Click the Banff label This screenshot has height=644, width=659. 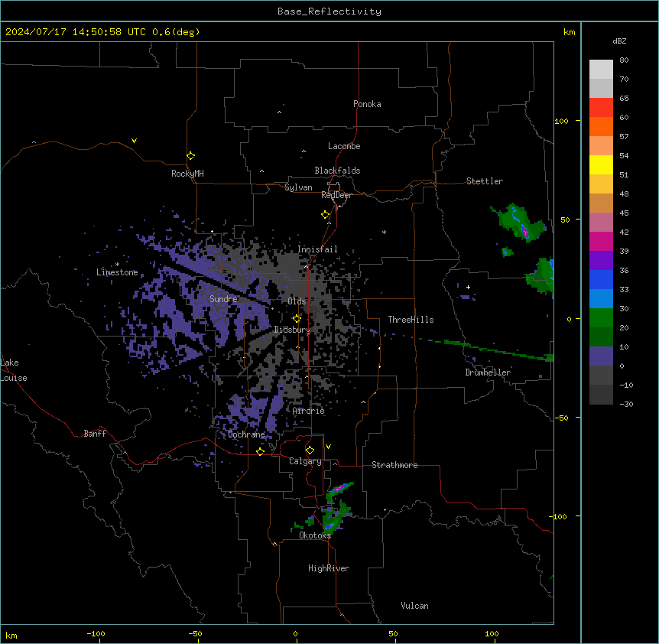point(95,434)
